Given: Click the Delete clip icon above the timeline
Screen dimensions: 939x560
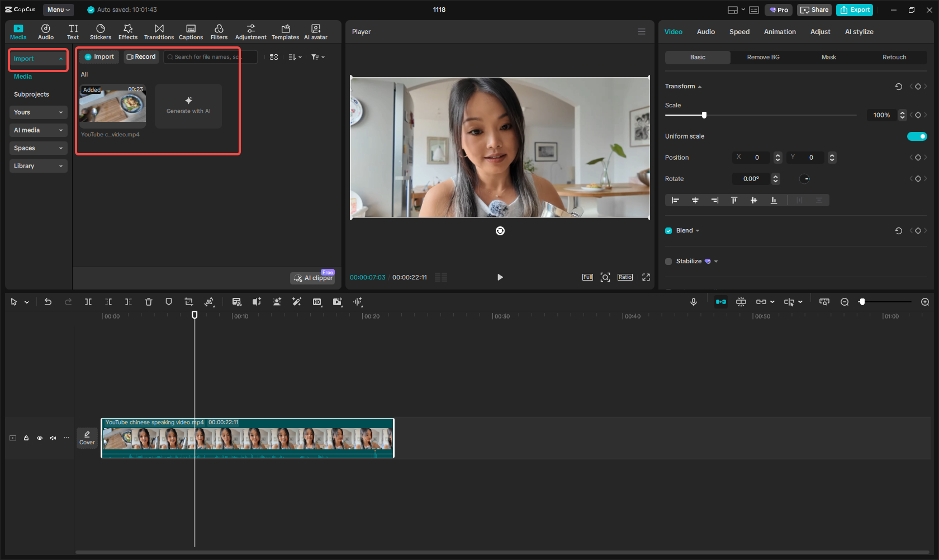Looking at the screenshot, I should click(x=149, y=302).
